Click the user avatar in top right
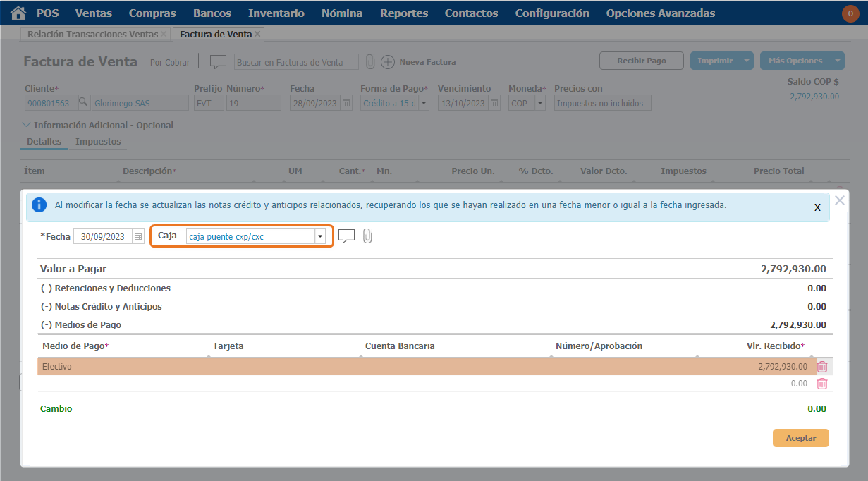This screenshot has width=868, height=481. coord(850,13)
